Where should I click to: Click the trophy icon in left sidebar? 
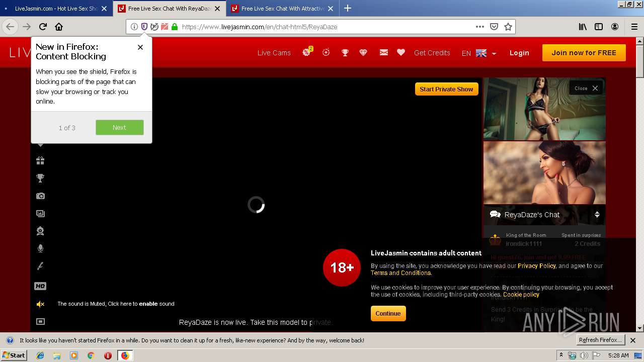[x=40, y=178]
